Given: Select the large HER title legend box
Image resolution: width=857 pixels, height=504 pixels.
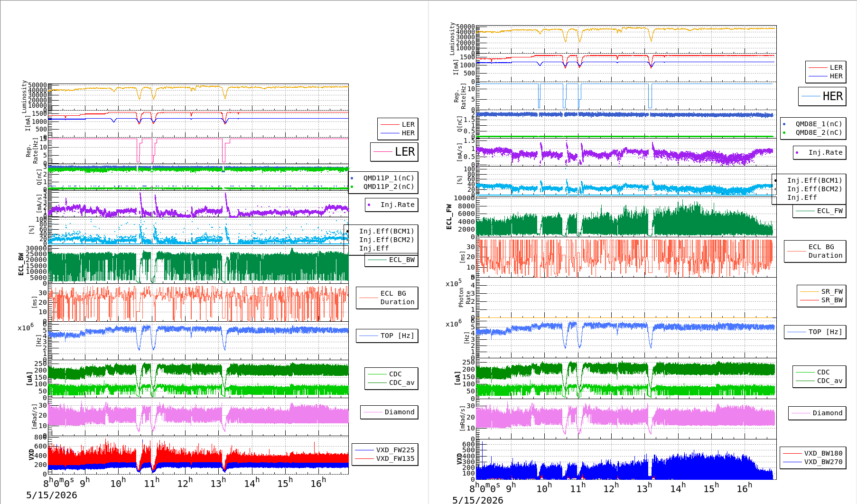Looking at the screenshot, I should pos(822,96).
